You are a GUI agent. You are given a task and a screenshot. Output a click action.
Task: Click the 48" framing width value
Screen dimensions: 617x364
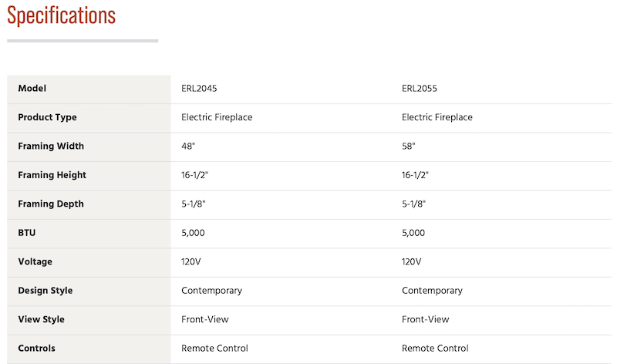pos(188,146)
